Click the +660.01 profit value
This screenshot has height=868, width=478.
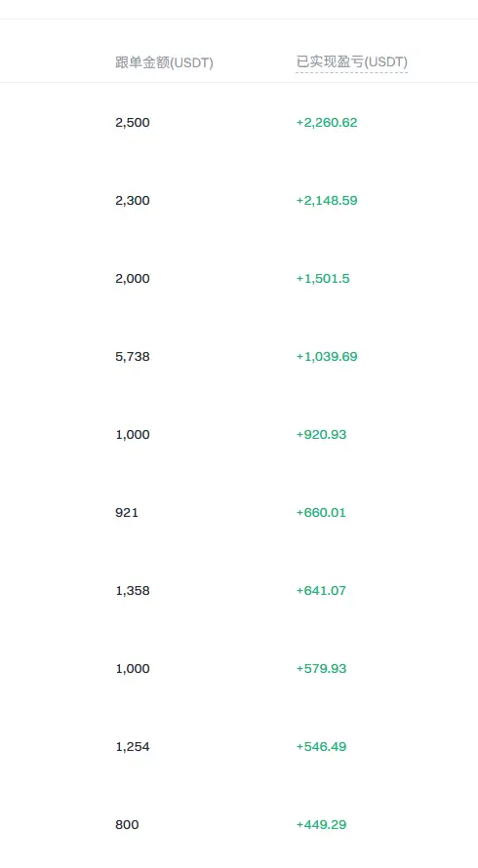[321, 513]
